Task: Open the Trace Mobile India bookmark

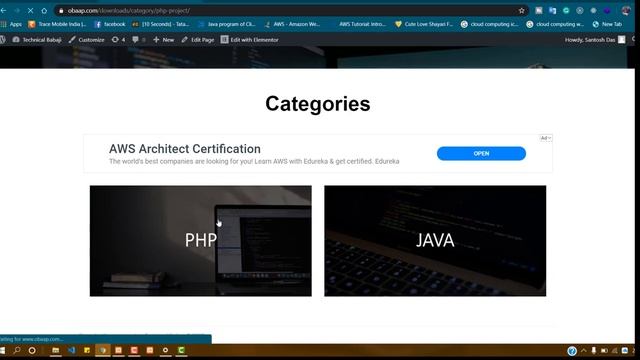Action: pyautogui.click(x=57, y=24)
